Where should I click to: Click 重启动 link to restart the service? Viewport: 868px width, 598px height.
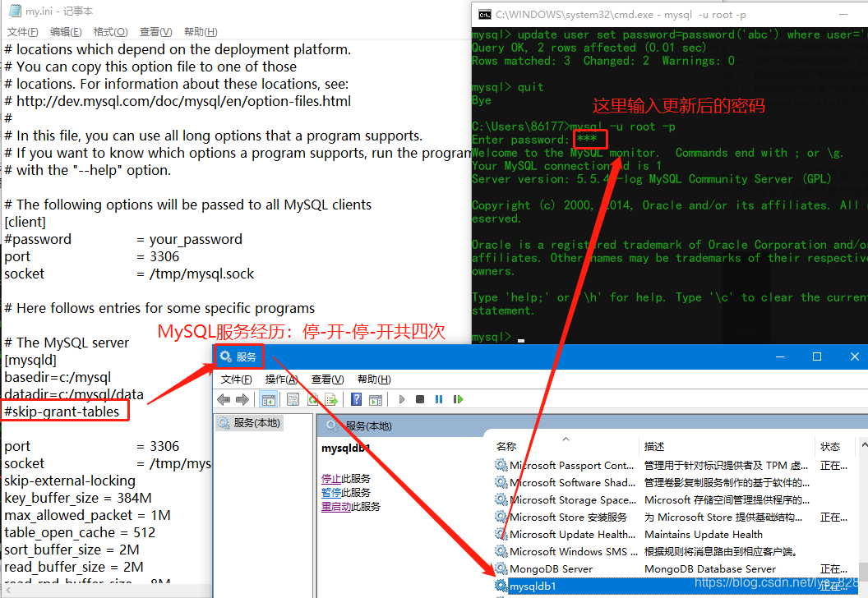click(336, 506)
